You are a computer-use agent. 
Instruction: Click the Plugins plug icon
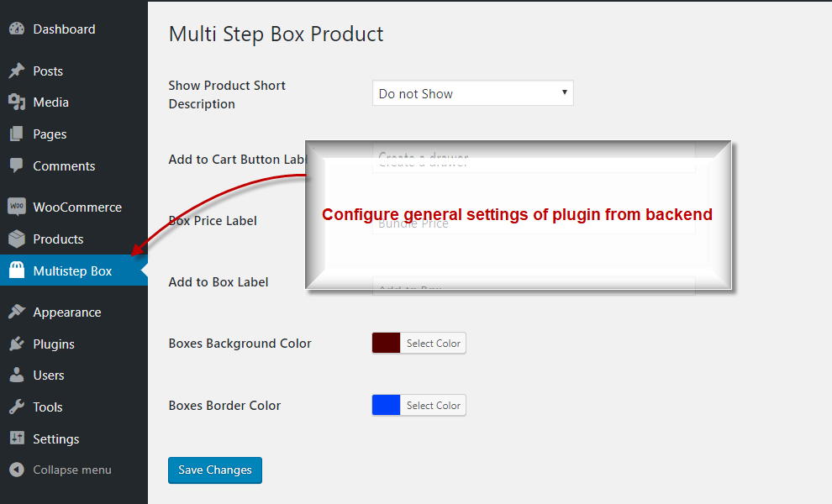(x=17, y=344)
